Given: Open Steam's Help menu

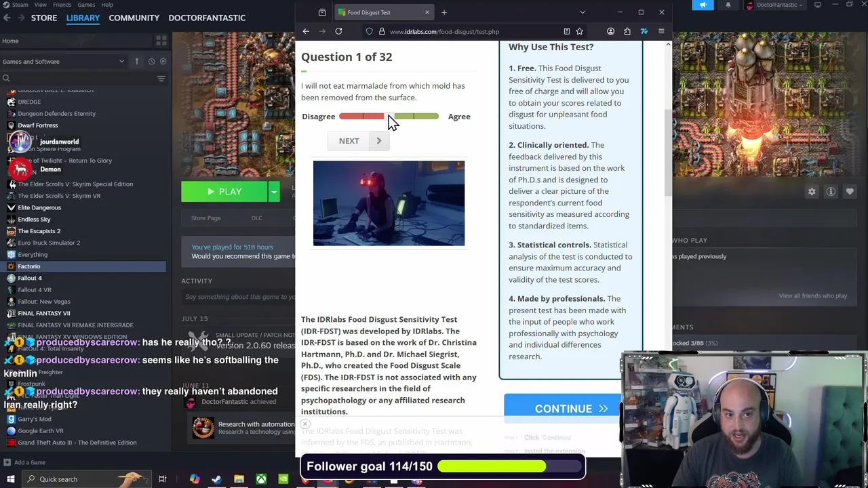Looking at the screenshot, I should [x=107, y=5].
